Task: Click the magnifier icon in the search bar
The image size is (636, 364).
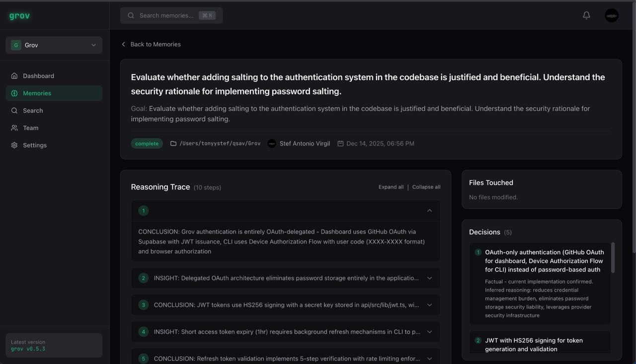Action: pos(131,15)
